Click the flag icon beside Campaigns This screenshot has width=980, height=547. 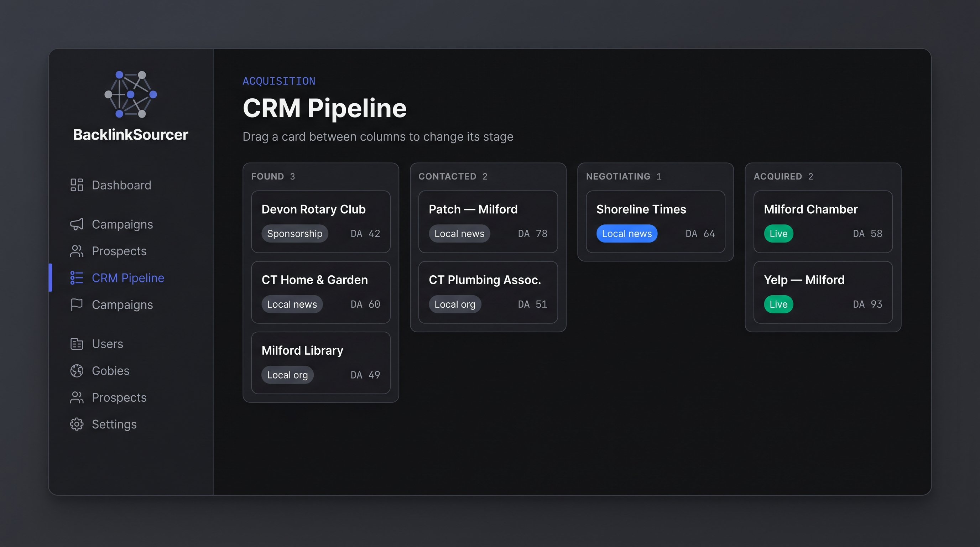click(x=77, y=305)
